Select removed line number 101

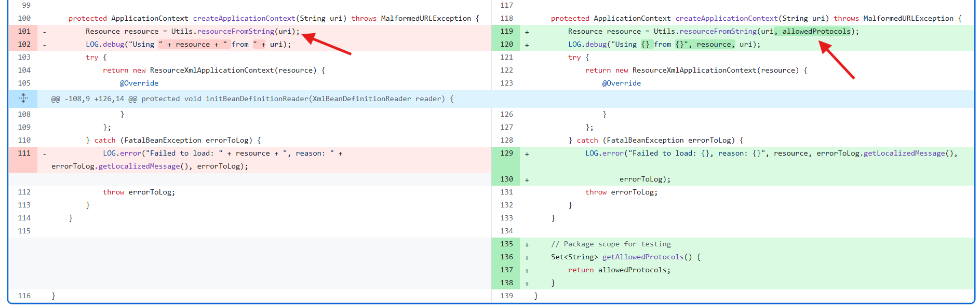[24, 31]
